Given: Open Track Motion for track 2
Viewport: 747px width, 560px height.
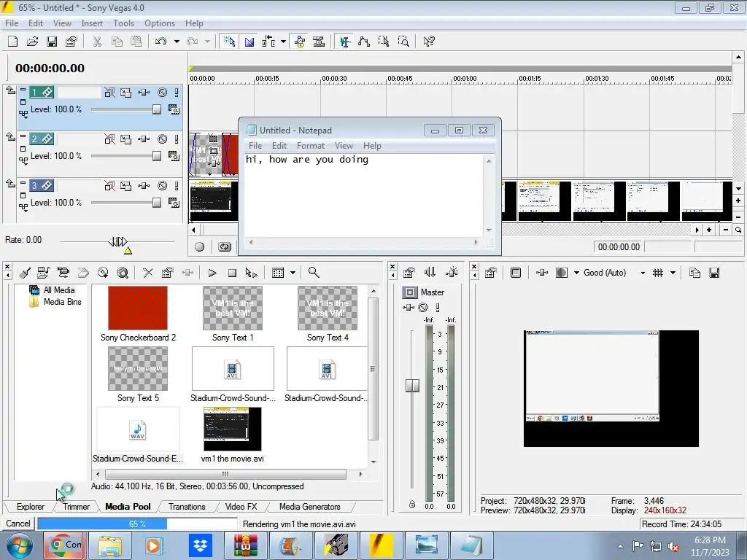Looking at the screenshot, I should 125,139.
